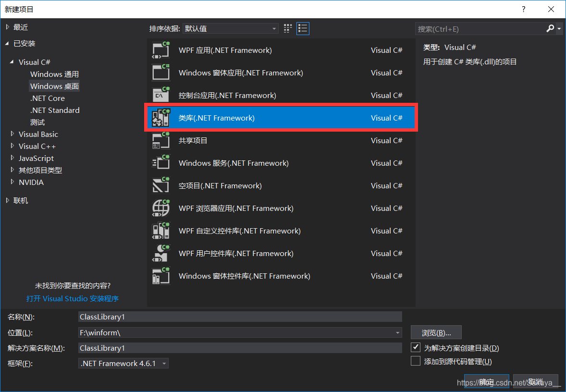Select the Windows 窗体应用 template icon

161,73
